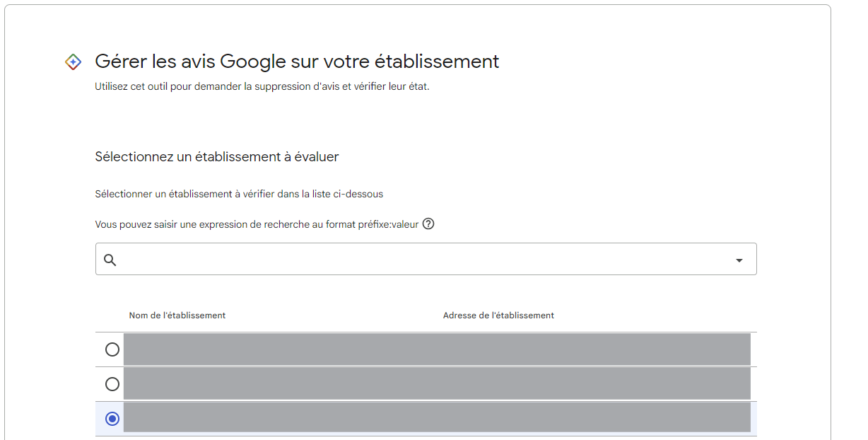Open the establishment selection combo box
This screenshot has height=440, width=868.
click(424, 259)
